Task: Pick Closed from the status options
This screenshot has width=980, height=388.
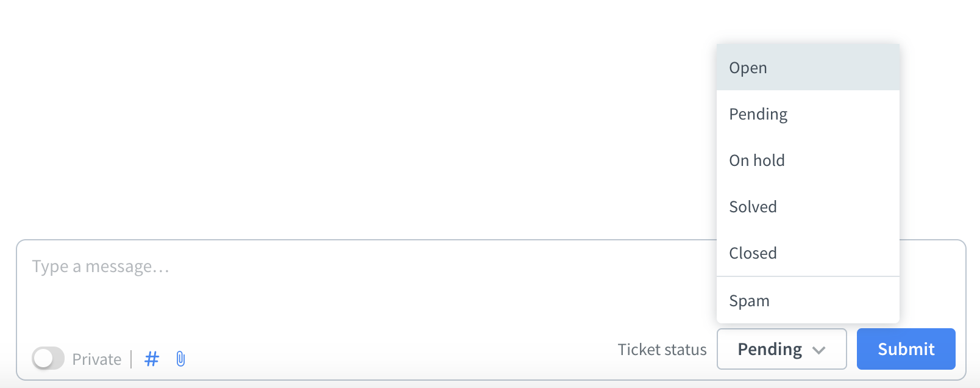Action: [x=808, y=253]
